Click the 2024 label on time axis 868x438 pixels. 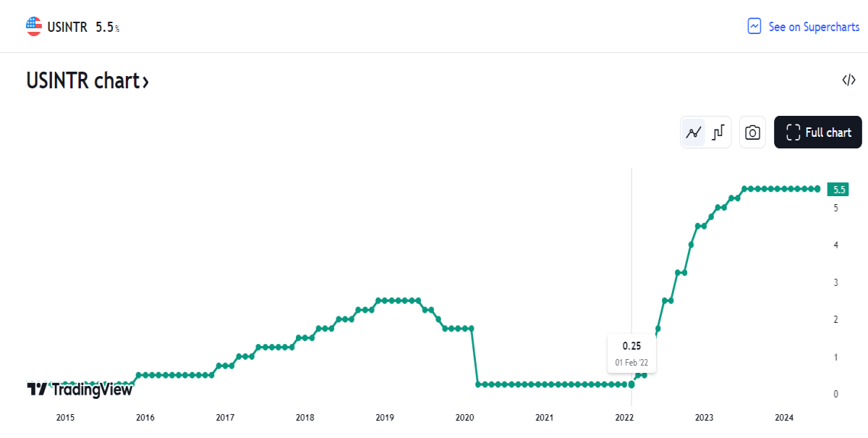point(784,418)
